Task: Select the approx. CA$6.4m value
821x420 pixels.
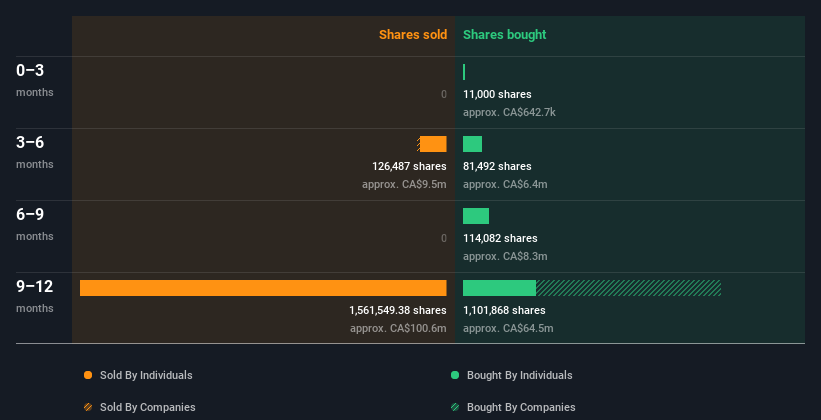Action: point(505,184)
